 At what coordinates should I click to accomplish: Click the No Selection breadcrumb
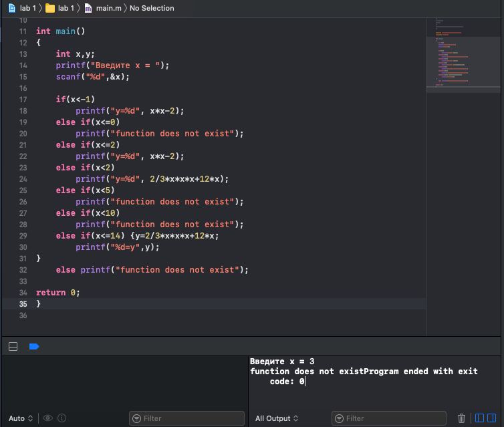coord(152,8)
